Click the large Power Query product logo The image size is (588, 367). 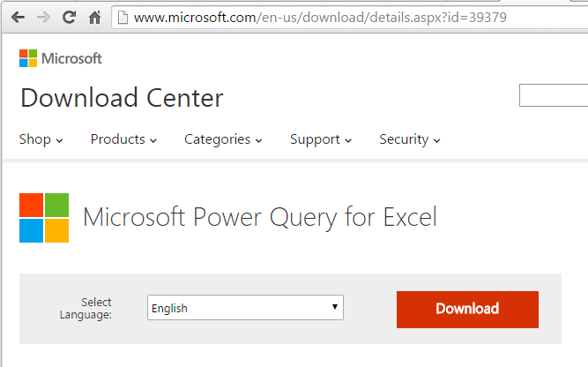click(x=44, y=218)
